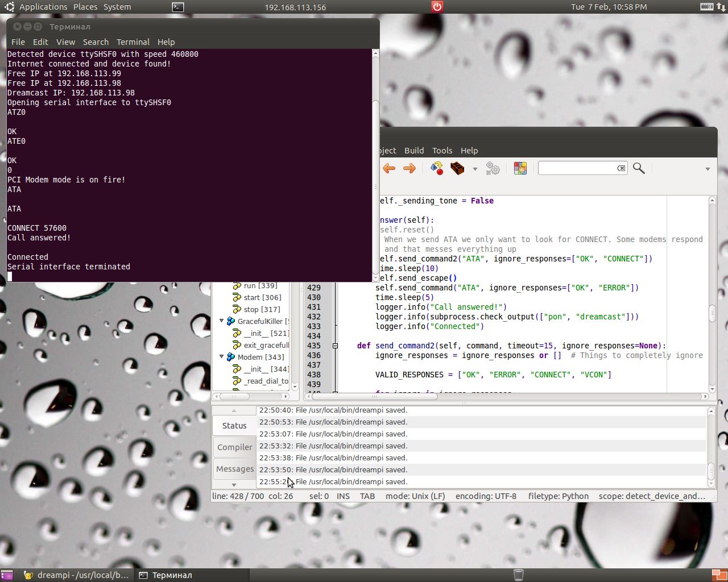Open the Build menu in Geany
The width and height of the screenshot is (728, 582).
click(x=414, y=151)
